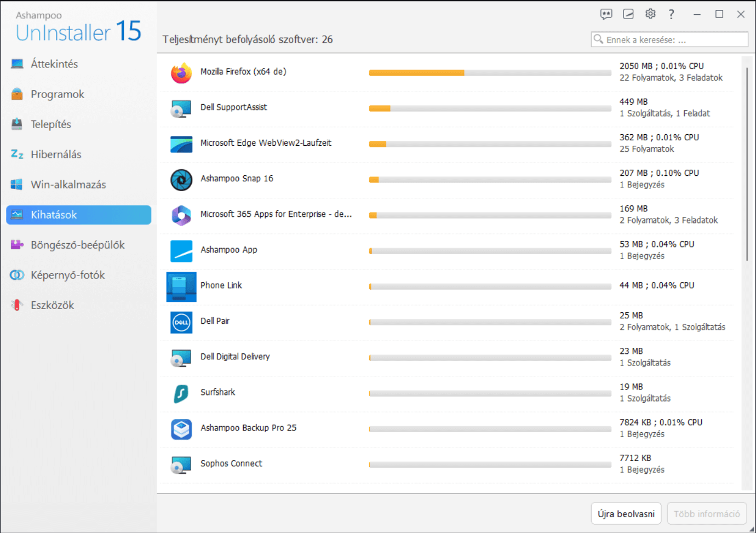Open the help question mark icon

click(671, 14)
